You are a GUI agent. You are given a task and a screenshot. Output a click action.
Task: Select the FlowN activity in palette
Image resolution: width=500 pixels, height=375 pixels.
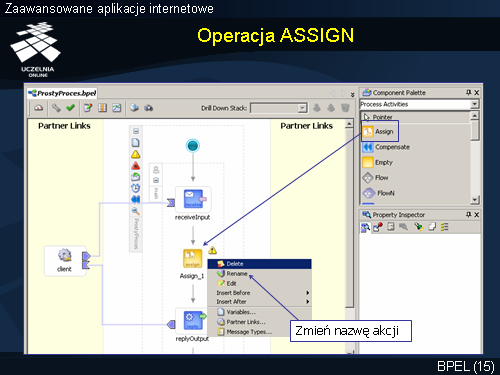coord(378,193)
